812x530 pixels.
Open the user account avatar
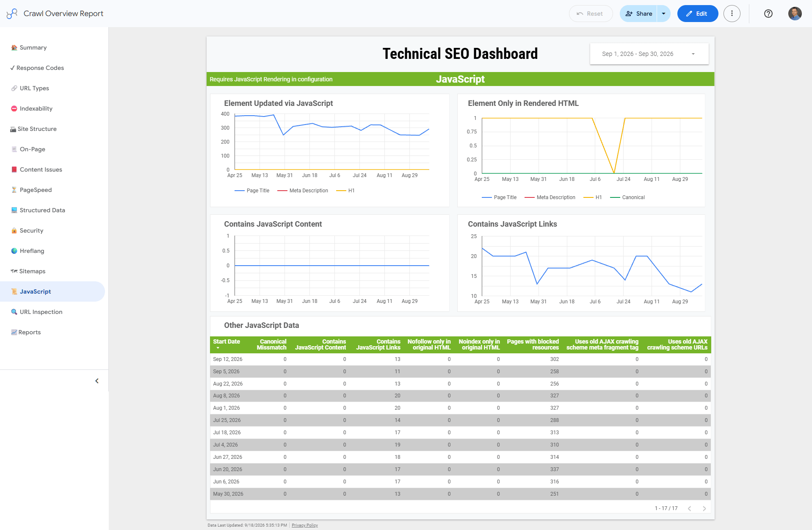point(795,14)
